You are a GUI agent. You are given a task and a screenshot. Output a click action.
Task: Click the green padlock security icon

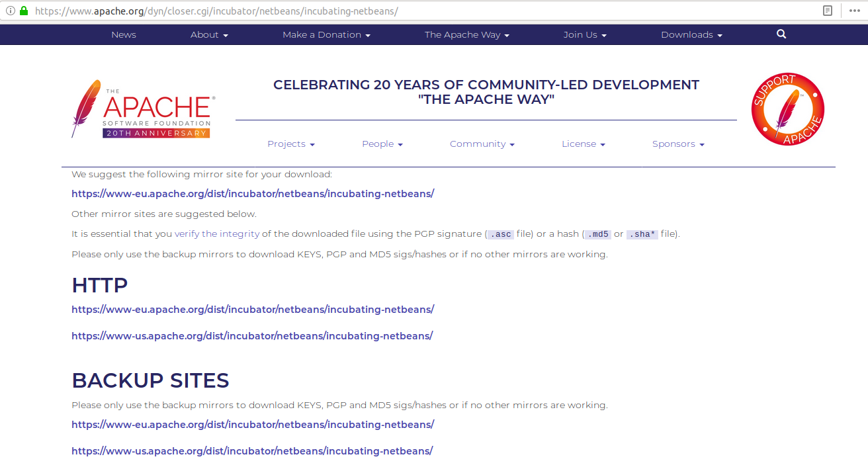[24, 11]
